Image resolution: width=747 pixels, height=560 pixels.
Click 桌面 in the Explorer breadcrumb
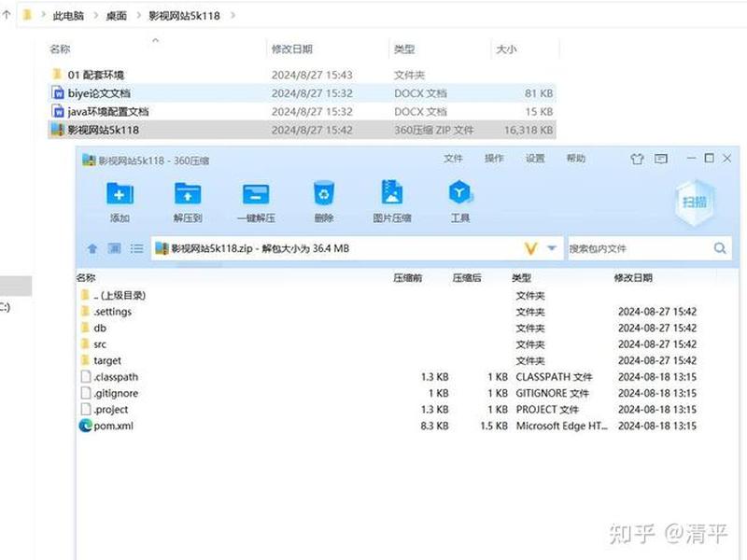pyautogui.click(x=116, y=16)
